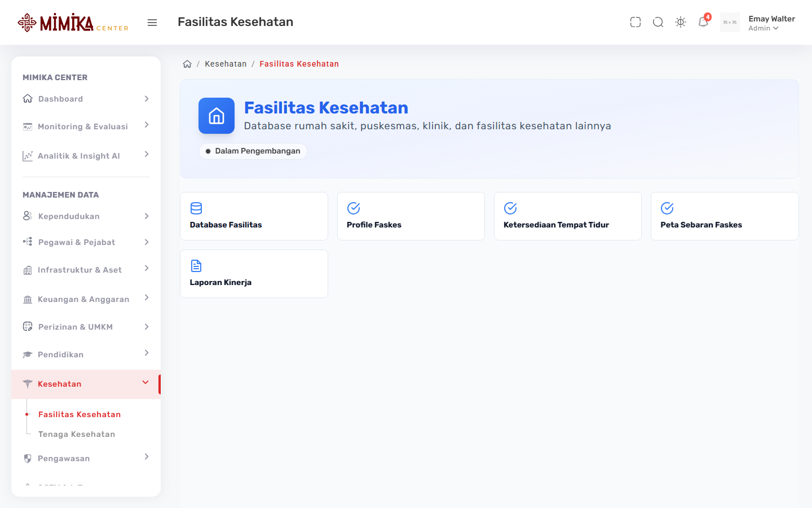Click the Analitik chart icon
Image resolution: width=812 pixels, height=508 pixels.
(x=28, y=156)
